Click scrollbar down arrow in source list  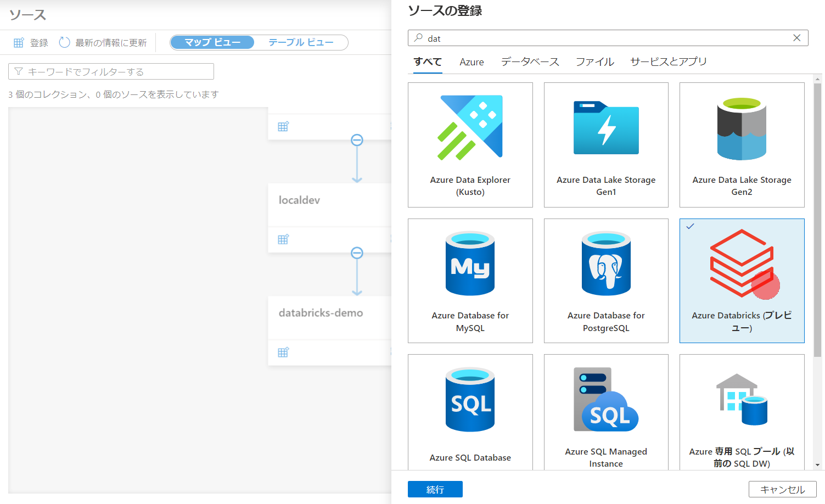click(x=817, y=465)
